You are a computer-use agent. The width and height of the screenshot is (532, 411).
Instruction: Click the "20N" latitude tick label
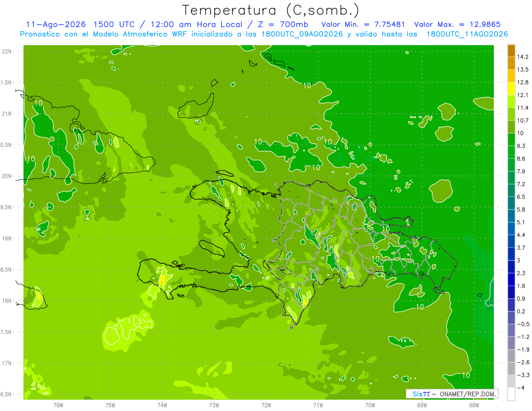click(x=7, y=176)
